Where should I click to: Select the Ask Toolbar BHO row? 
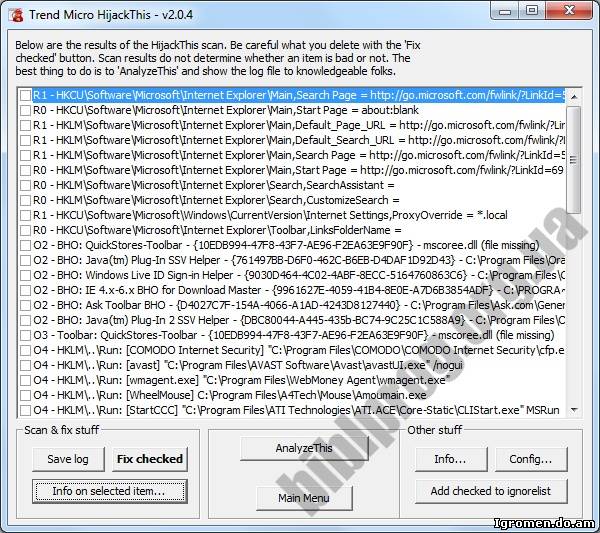tap(299, 305)
